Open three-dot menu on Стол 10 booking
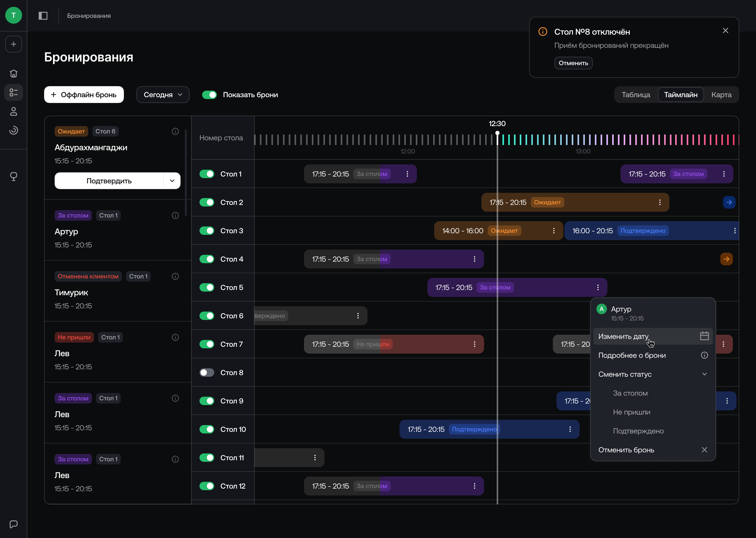Screen dimensions: 756x538 [x=570, y=429]
